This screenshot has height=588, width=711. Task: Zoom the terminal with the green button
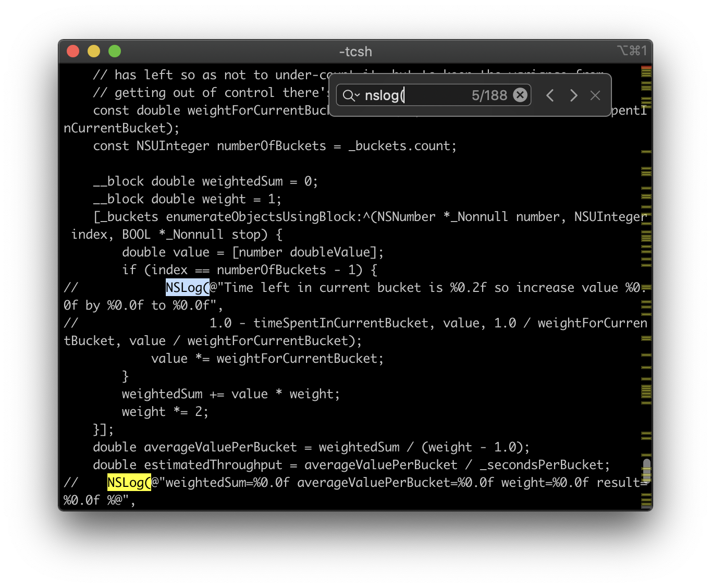point(115,51)
